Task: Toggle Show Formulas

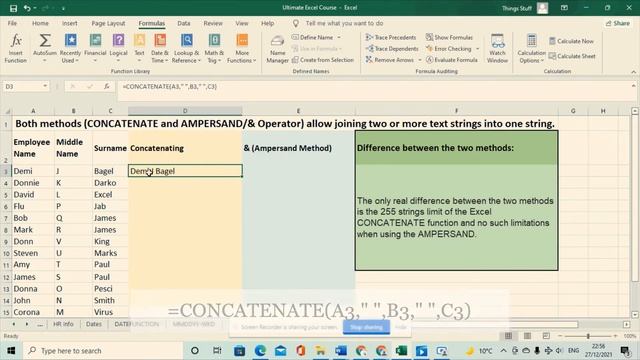Action: (x=449, y=37)
